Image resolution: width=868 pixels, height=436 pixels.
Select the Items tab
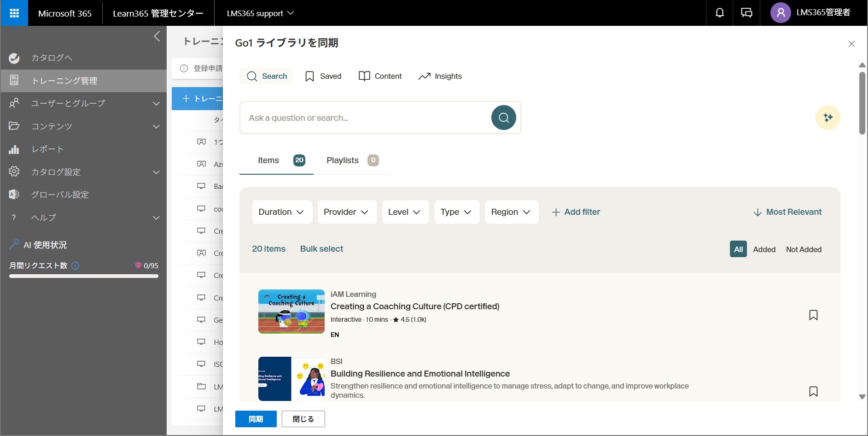click(277, 160)
